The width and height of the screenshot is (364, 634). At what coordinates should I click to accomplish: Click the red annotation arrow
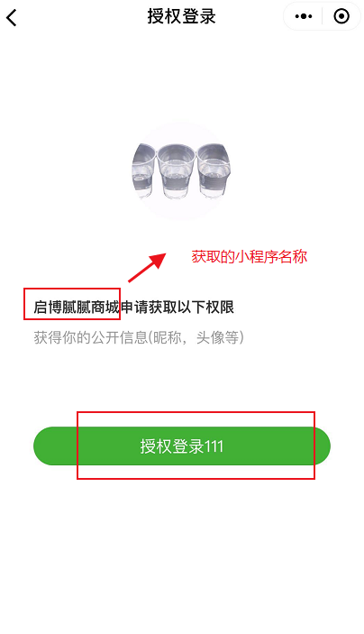pos(148,267)
